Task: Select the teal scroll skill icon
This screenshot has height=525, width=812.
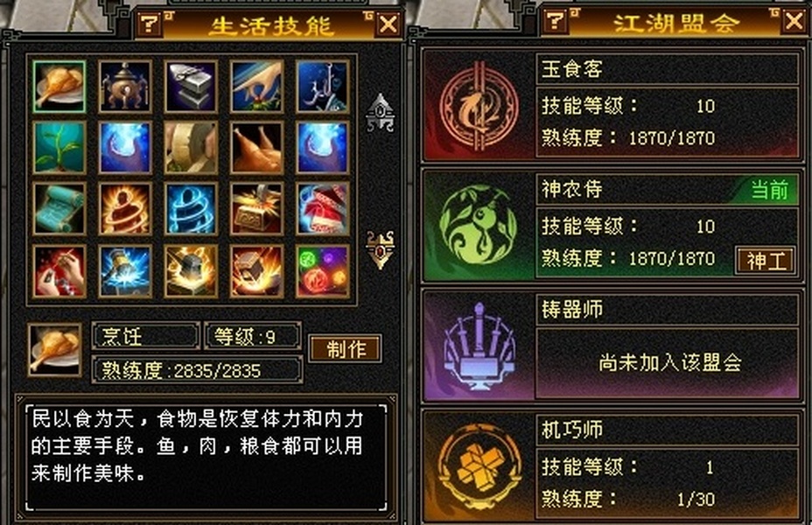Action: [x=59, y=208]
